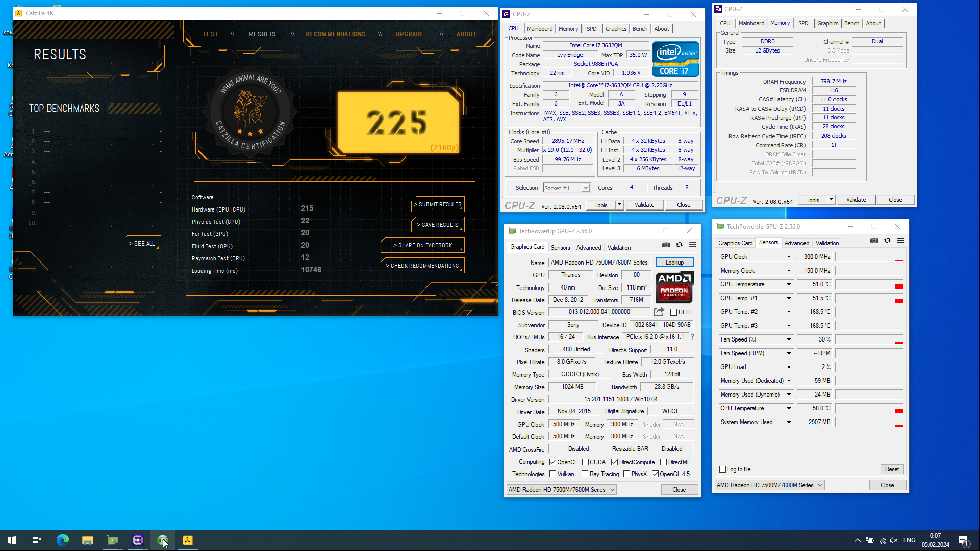This screenshot has height=551, width=980.
Task: Click the refresh icon in GPU-Z Sensors window
Action: (888, 240)
